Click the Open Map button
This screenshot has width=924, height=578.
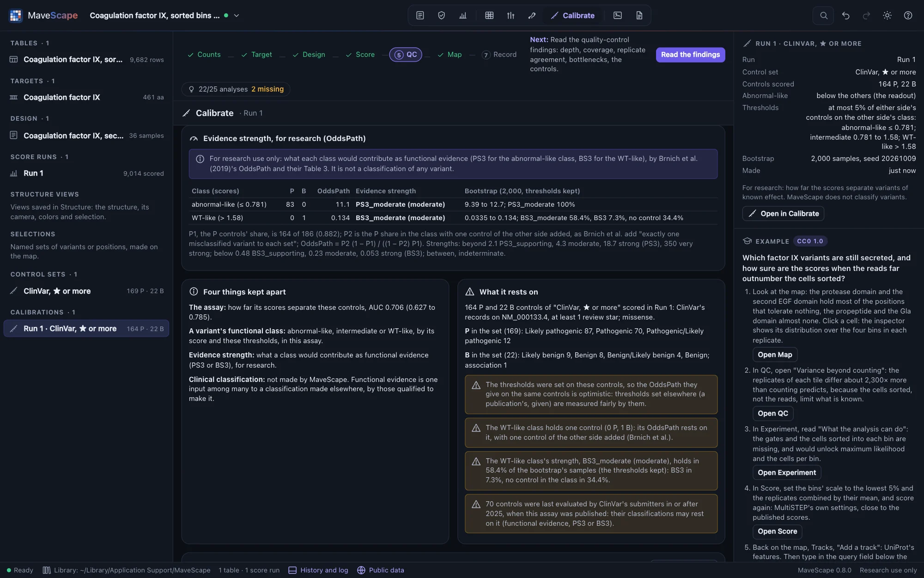pyautogui.click(x=775, y=355)
